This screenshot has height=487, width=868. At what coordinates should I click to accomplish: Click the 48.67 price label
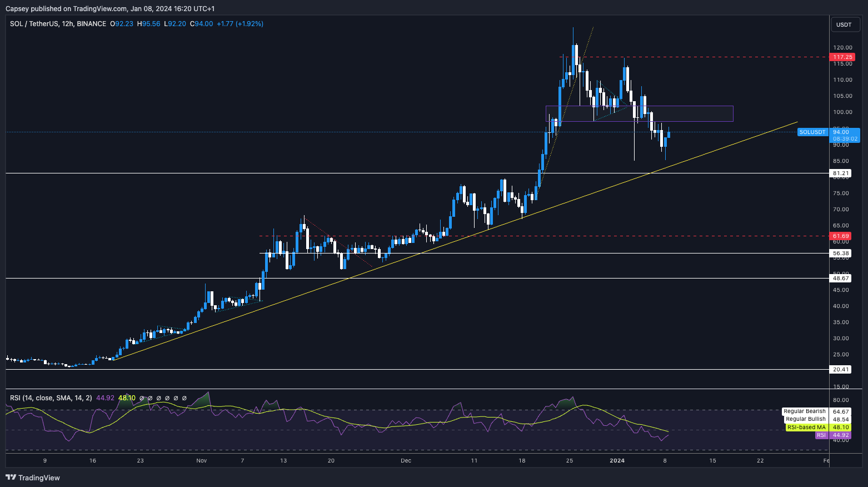click(841, 278)
